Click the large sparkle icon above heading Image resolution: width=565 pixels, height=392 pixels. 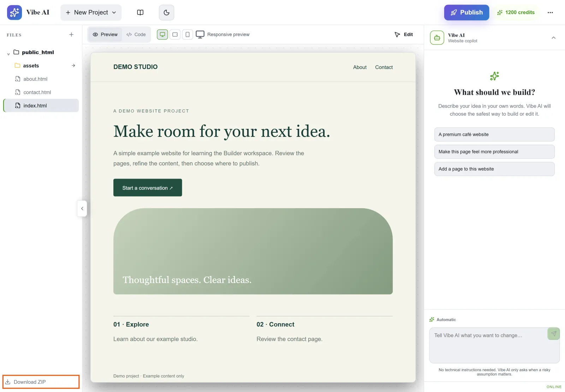(x=494, y=76)
